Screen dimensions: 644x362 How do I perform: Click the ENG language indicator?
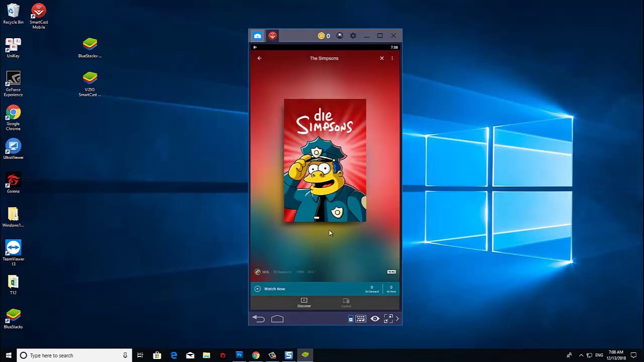point(599,355)
